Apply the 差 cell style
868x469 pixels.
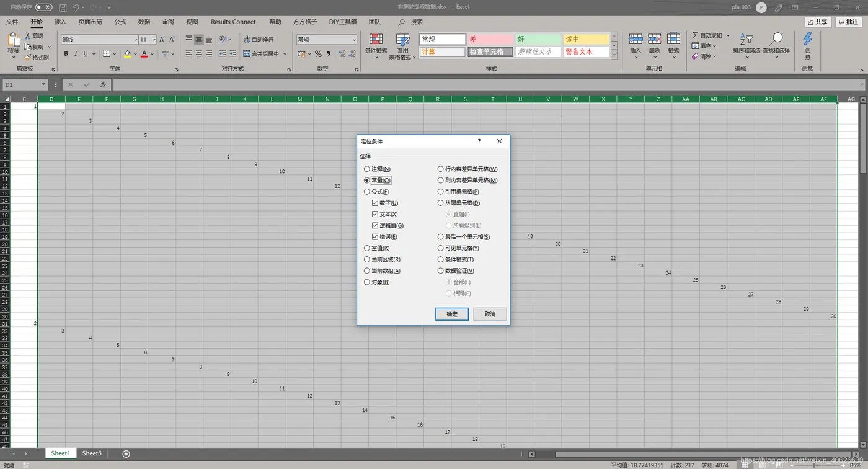[x=490, y=39]
